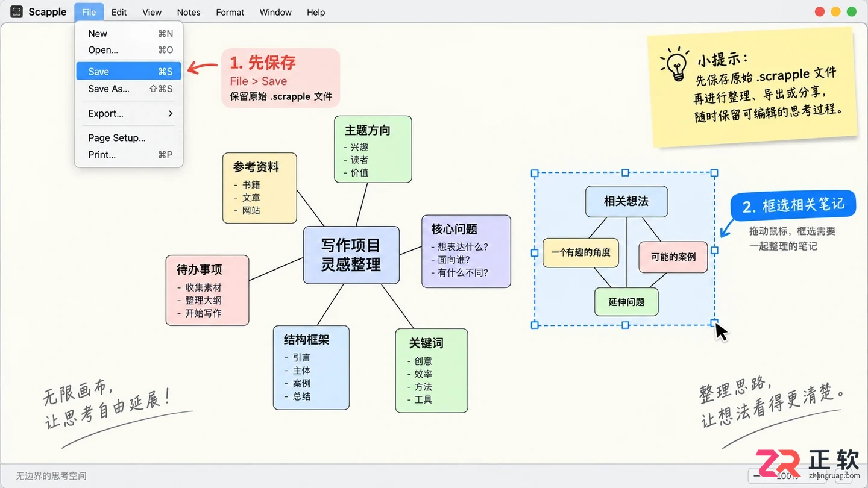
Task: Open the Edit menu
Action: click(119, 12)
